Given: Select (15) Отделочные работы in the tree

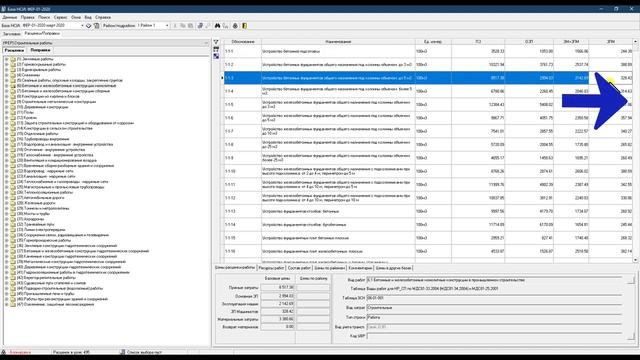Looking at the screenshot, I should click(x=38, y=133).
